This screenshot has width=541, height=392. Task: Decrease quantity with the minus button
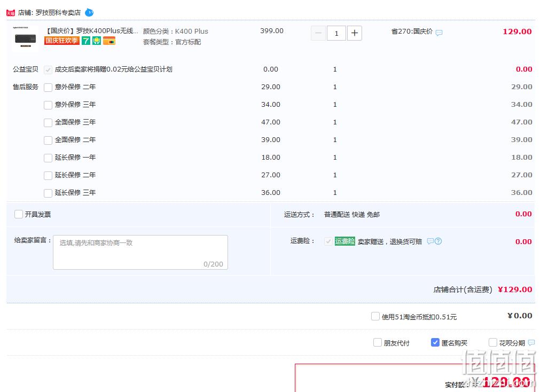[x=318, y=33]
